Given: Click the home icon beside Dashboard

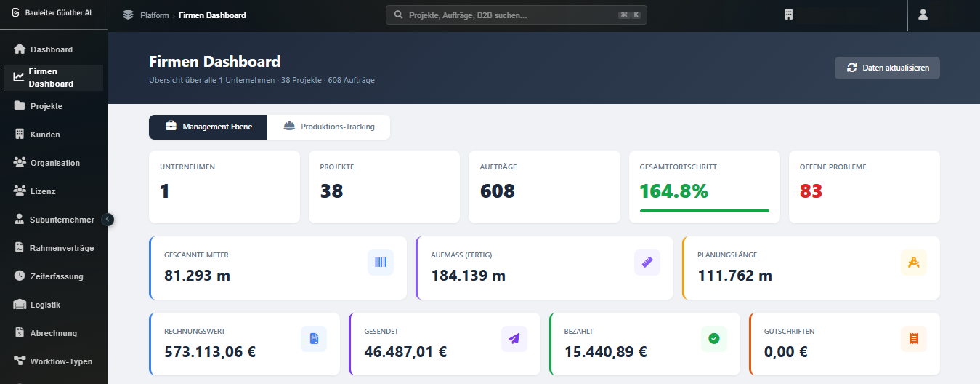Looking at the screenshot, I should click(x=20, y=49).
